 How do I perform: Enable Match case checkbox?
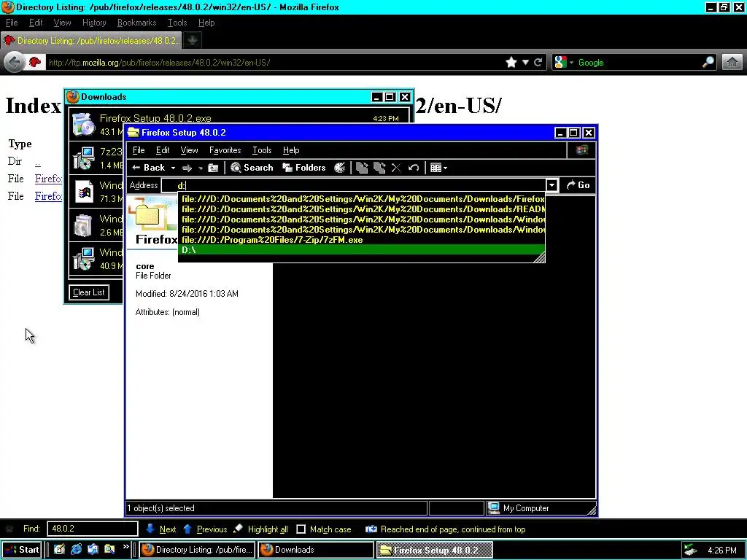point(301,529)
